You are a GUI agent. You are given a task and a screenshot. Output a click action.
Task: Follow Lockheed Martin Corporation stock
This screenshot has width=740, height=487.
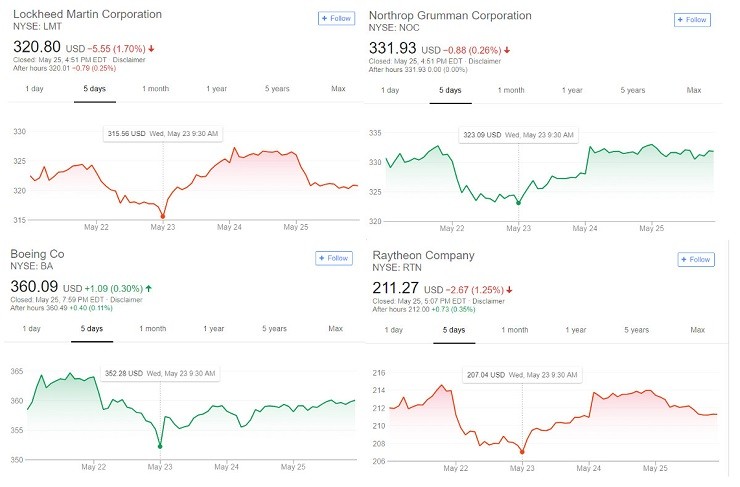click(x=335, y=19)
